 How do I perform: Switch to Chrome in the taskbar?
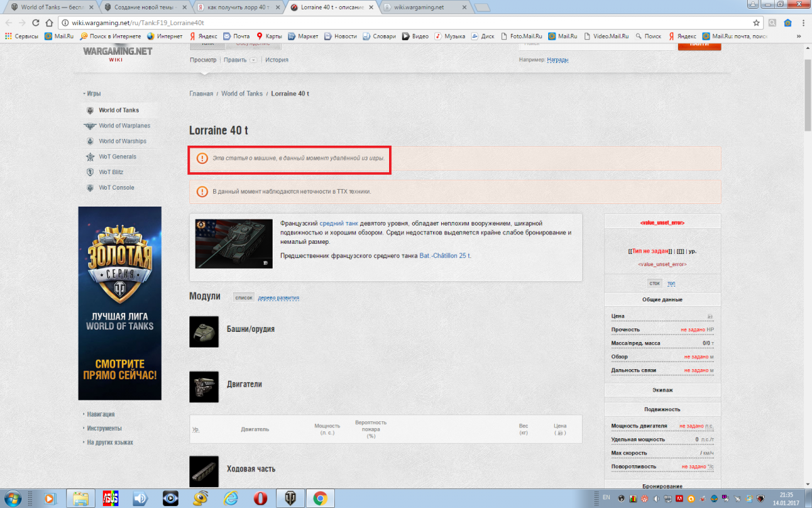320,498
